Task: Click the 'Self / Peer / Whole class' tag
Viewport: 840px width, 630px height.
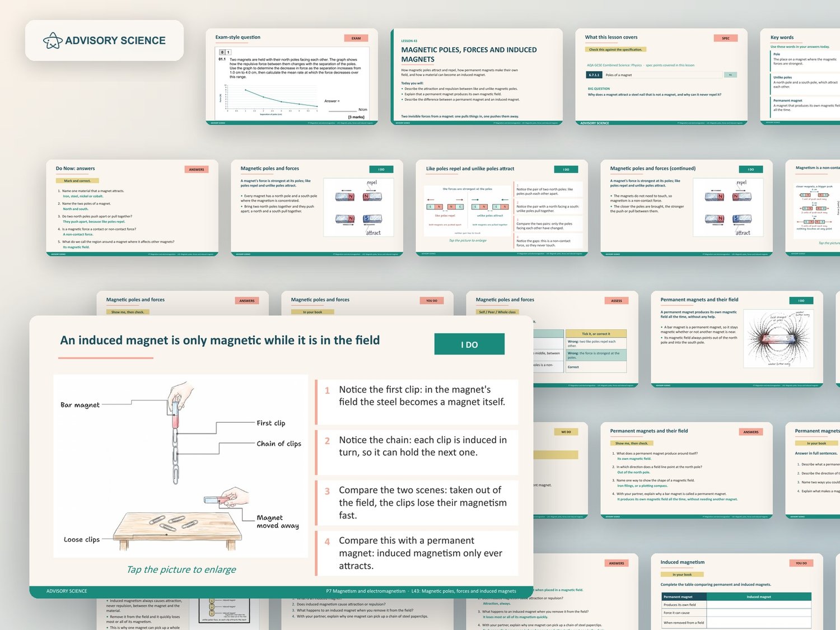Action: coord(497,312)
